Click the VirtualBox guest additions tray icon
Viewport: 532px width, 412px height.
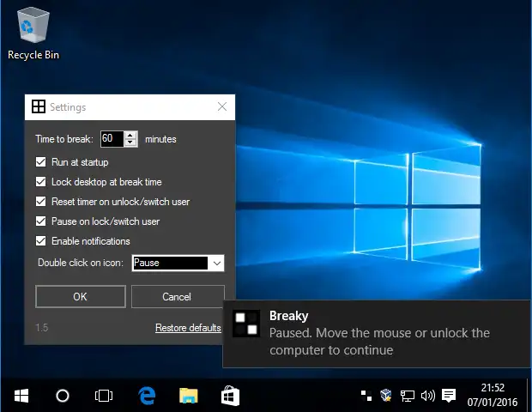tap(386, 396)
